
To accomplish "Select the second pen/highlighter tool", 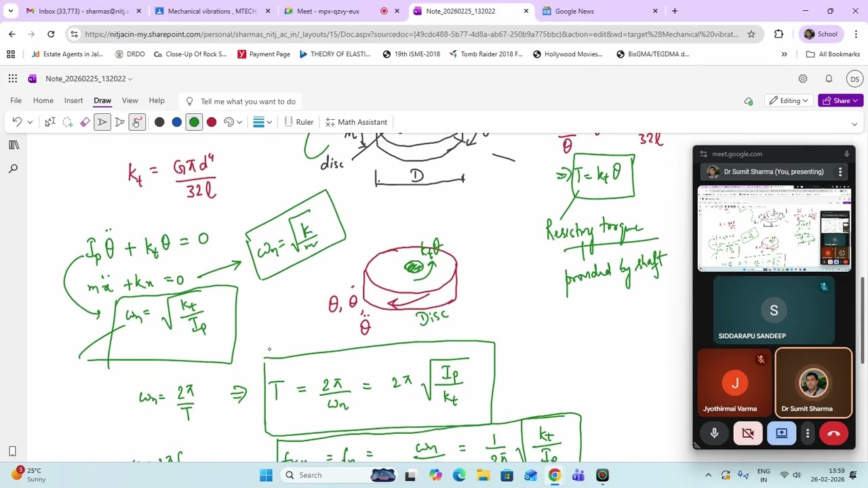I will click(120, 122).
